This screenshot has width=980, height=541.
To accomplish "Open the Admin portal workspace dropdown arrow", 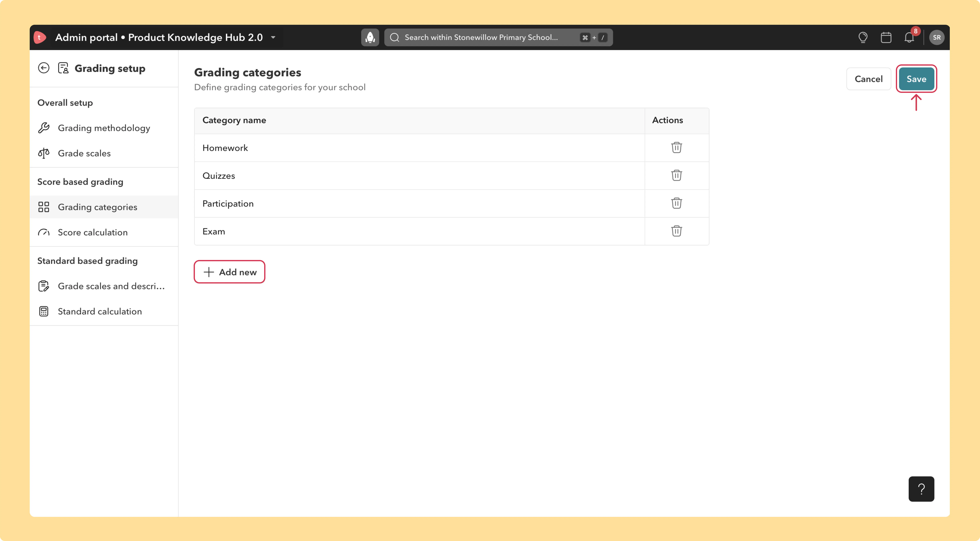I will [x=273, y=37].
